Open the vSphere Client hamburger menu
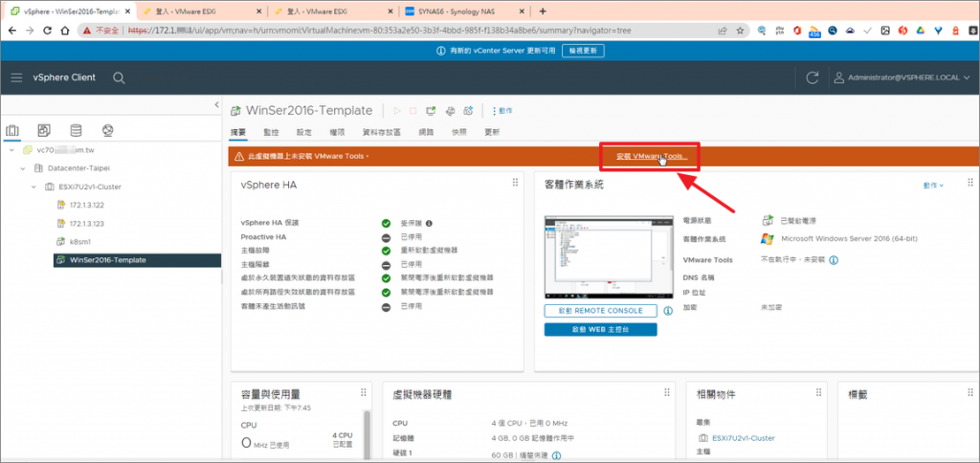The height and width of the screenshot is (463, 980). (17, 77)
